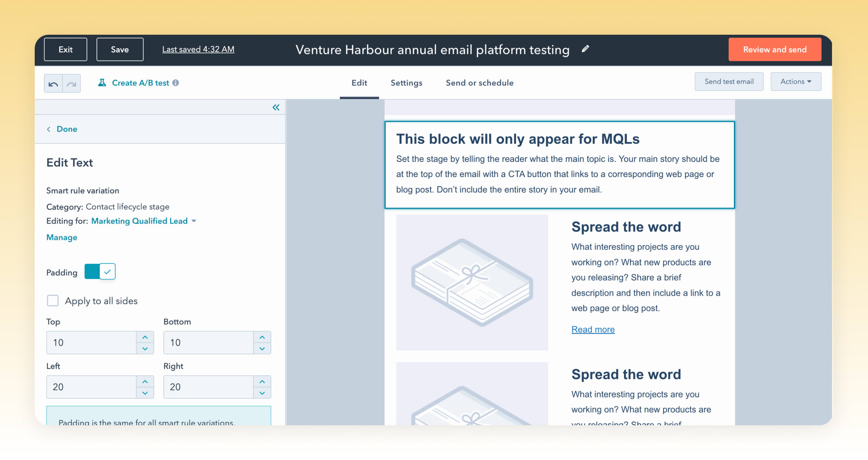
Task: Open Manage under smart rule variation
Action: coord(62,237)
